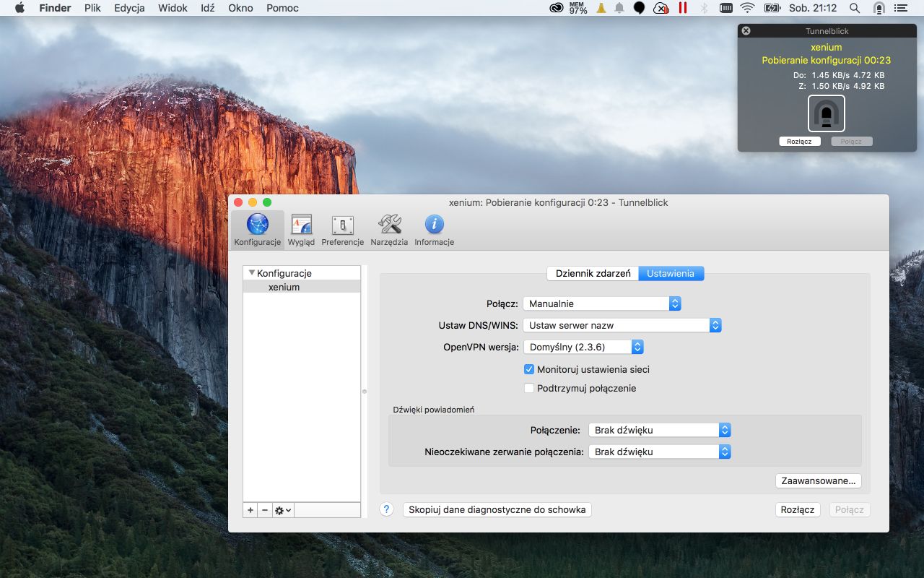Open Notification Center list icon

(x=900, y=8)
